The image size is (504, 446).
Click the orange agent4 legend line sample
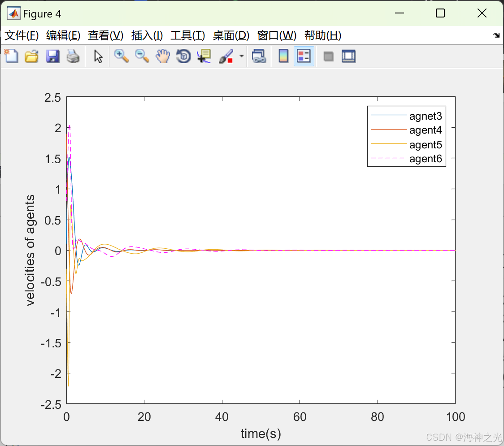click(389, 129)
